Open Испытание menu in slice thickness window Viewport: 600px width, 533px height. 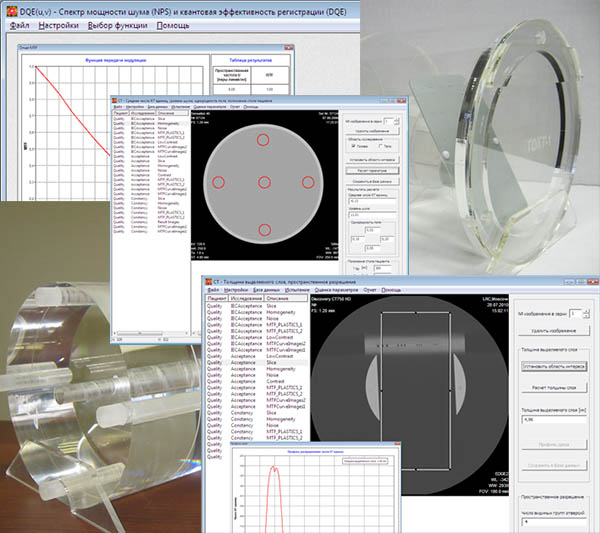pyautogui.click(x=297, y=290)
